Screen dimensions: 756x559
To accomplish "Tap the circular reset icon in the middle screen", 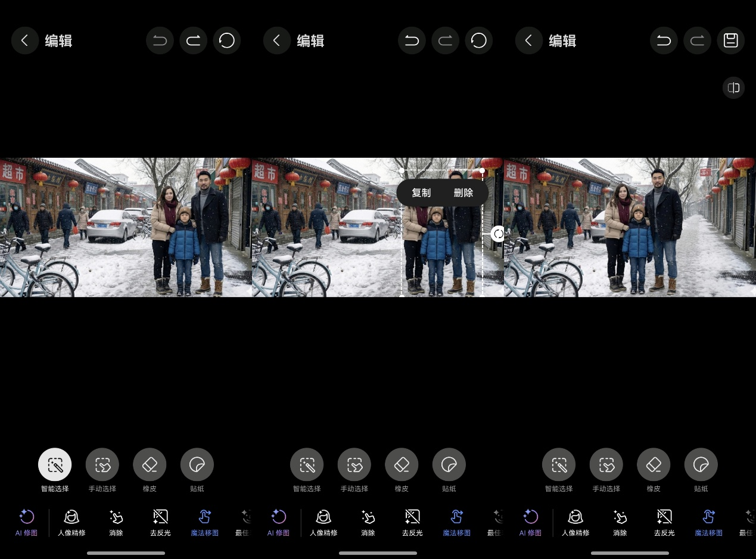I will tap(478, 40).
